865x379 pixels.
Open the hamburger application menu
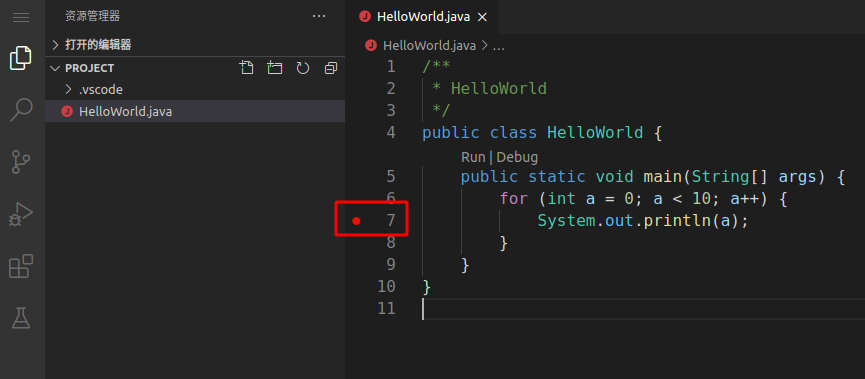pyautogui.click(x=21, y=17)
